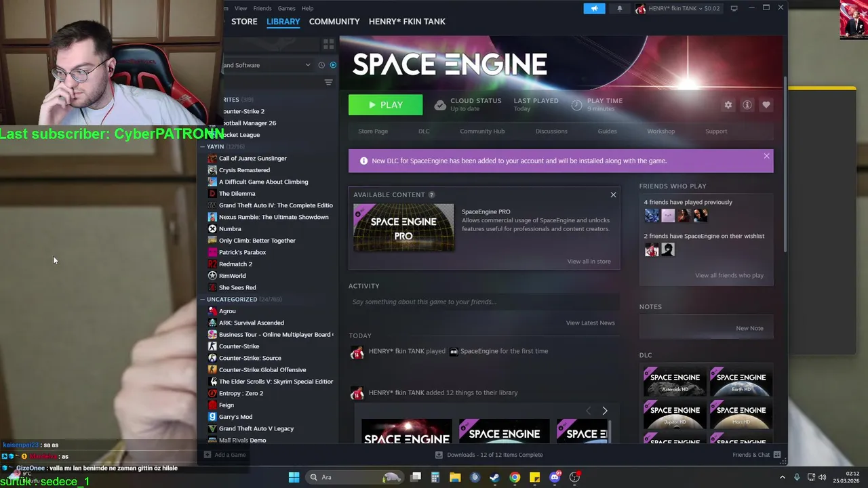This screenshot has height=488, width=868.
Task: Open the Friends menu
Action: pyautogui.click(x=262, y=8)
